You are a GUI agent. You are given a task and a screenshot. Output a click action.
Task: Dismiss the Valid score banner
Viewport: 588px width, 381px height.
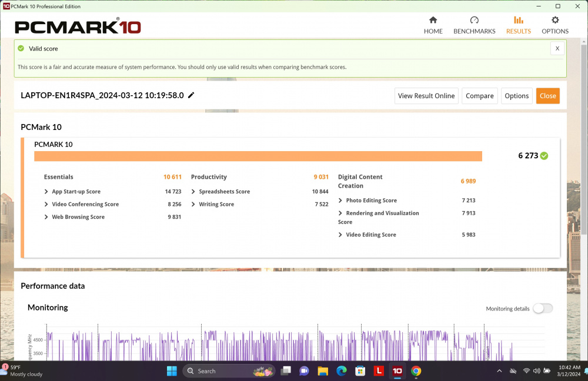[x=557, y=48]
